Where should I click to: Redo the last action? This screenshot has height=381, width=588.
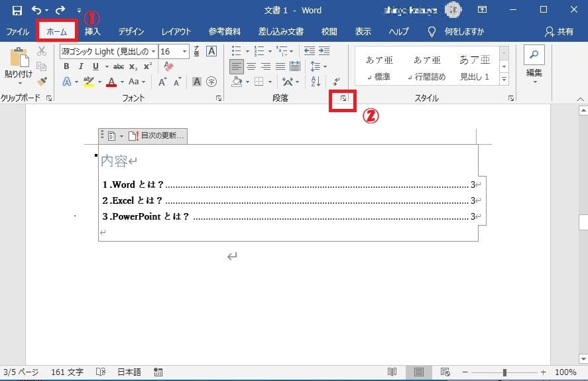click(60, 10)
